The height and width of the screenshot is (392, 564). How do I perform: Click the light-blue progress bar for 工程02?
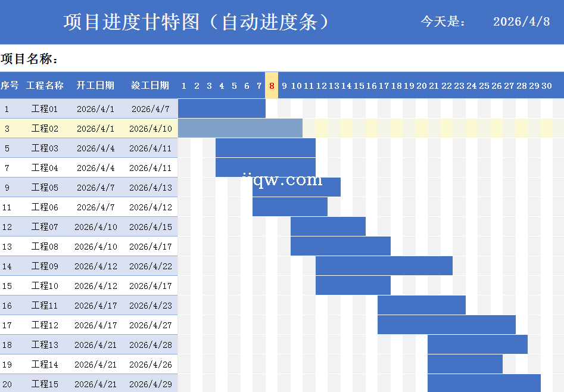point(240,128)
